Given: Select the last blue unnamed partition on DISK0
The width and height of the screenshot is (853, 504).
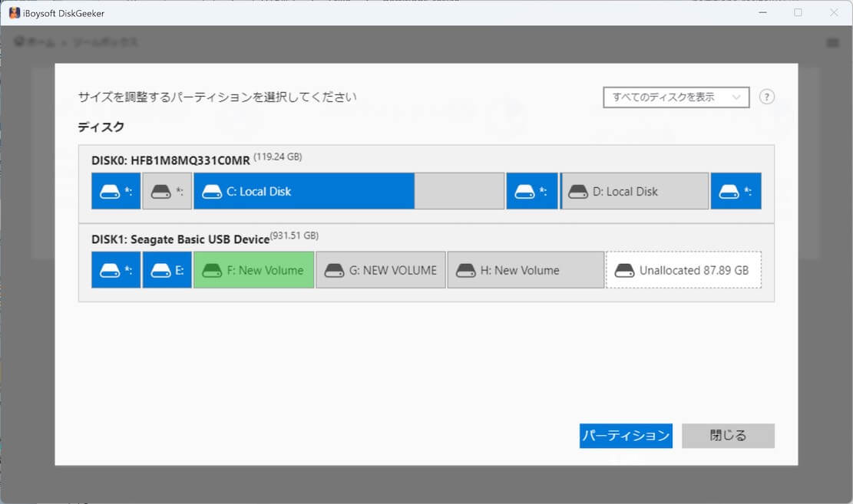Looking at the screenshot, I should 736,191.
